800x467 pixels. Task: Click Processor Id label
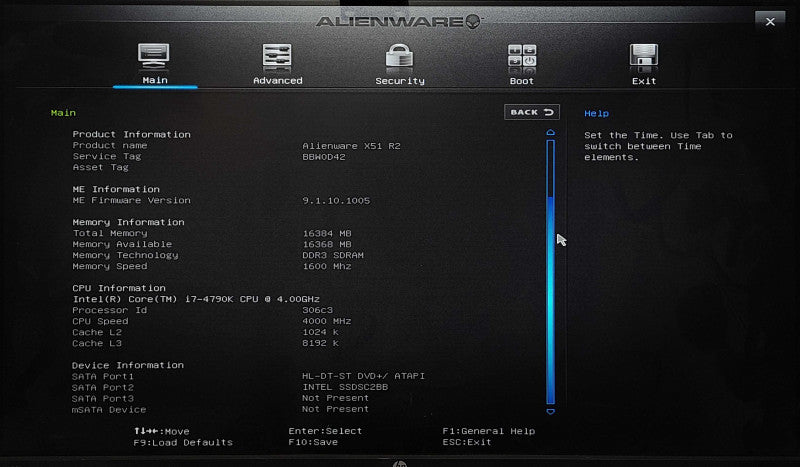[110, 310]
